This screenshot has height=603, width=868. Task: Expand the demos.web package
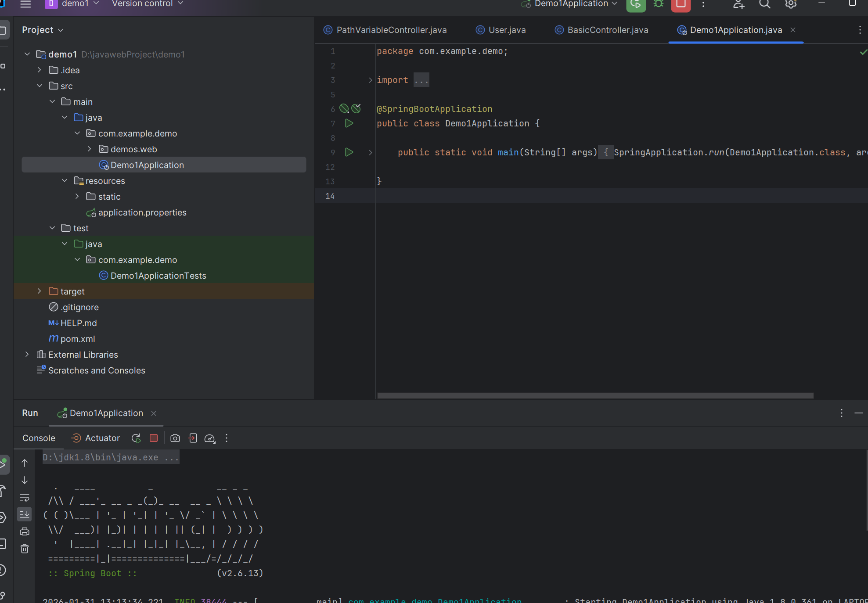click(x=90, y=149)
